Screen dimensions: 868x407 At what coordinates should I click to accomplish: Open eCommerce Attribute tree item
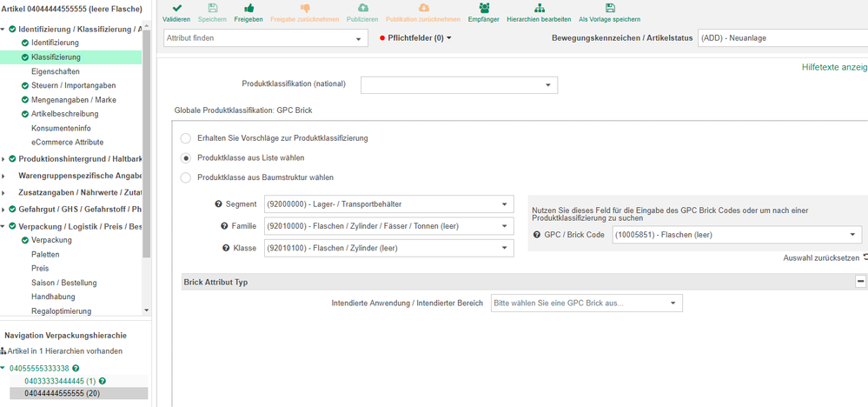coord(68,143)
